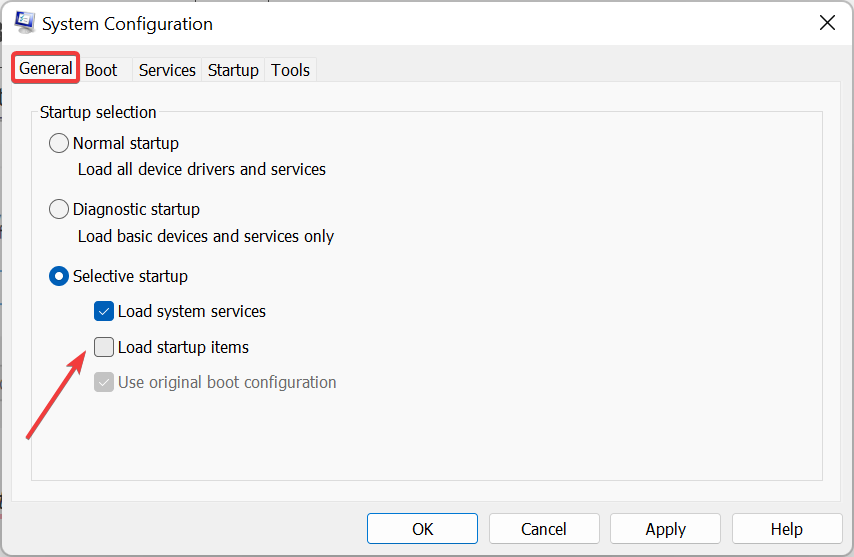Click the Use original boot configuration checkbox
Image resolution: width=854 pixels, height=557 pixels.
point(104,382)
